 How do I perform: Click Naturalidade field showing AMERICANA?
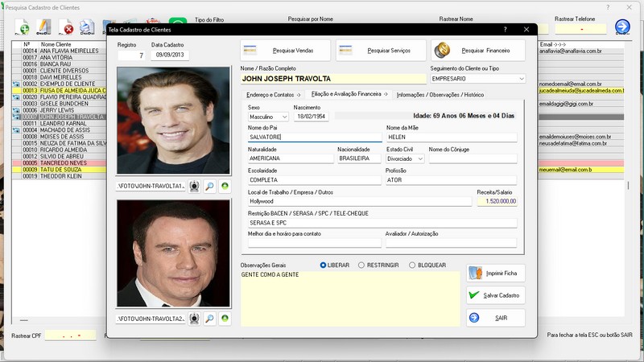click(x=291, y=158)
